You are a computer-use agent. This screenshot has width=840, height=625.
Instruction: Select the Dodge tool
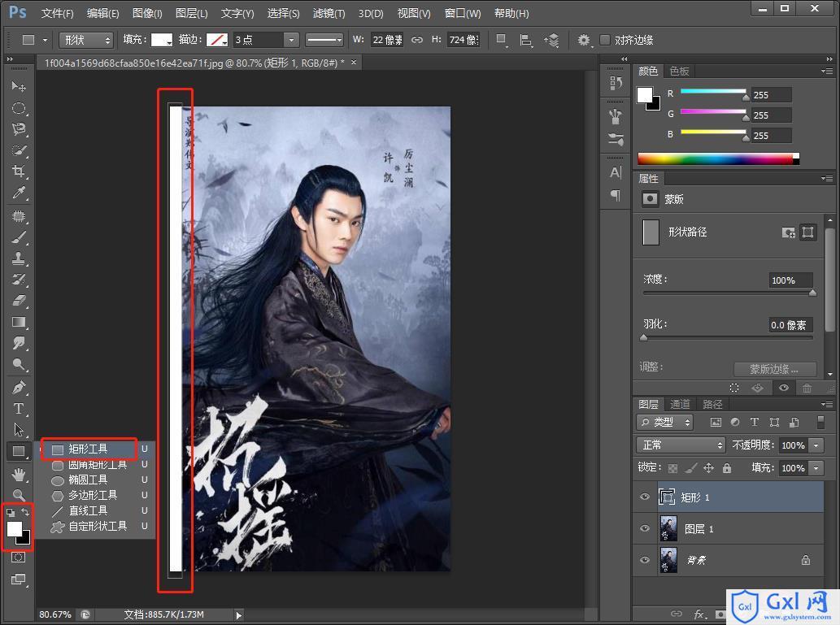click(18, 365)
